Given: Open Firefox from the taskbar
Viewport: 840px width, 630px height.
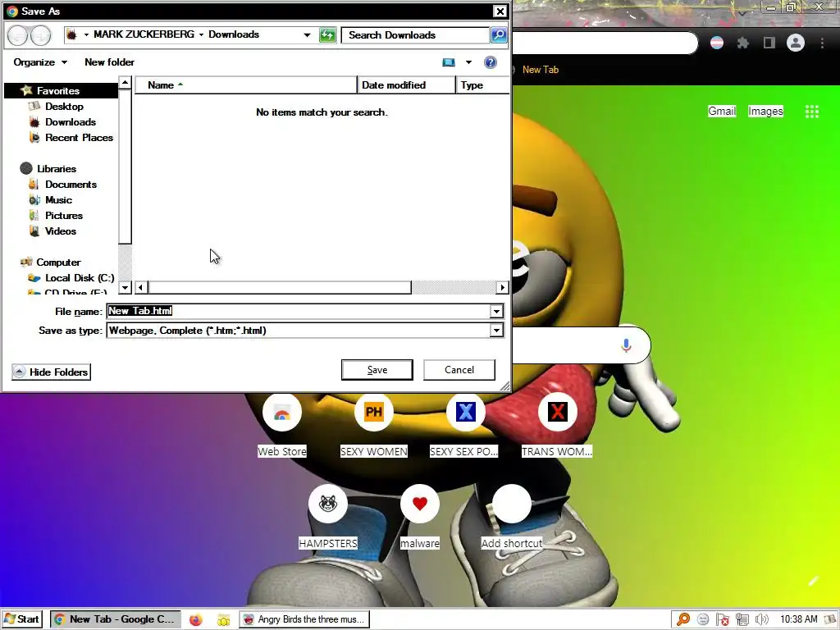Looking at the screenshot, I should (196, 620).
